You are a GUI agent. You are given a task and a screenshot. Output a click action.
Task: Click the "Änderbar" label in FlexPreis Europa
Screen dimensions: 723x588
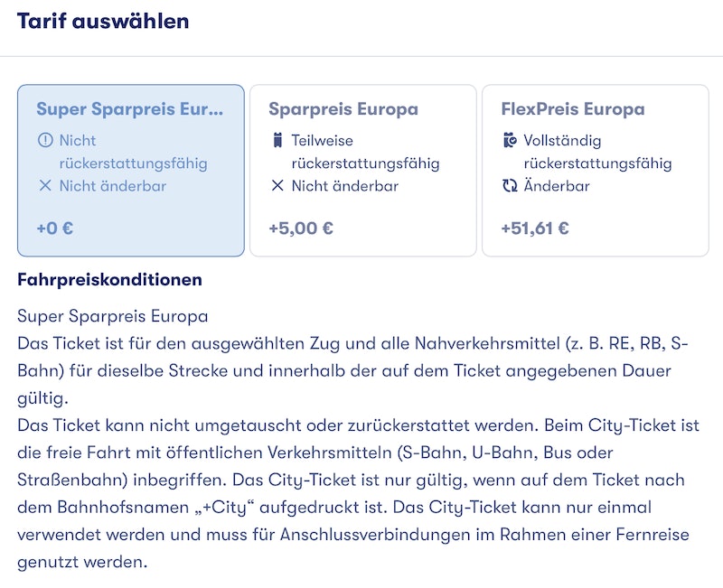[557, 186]
